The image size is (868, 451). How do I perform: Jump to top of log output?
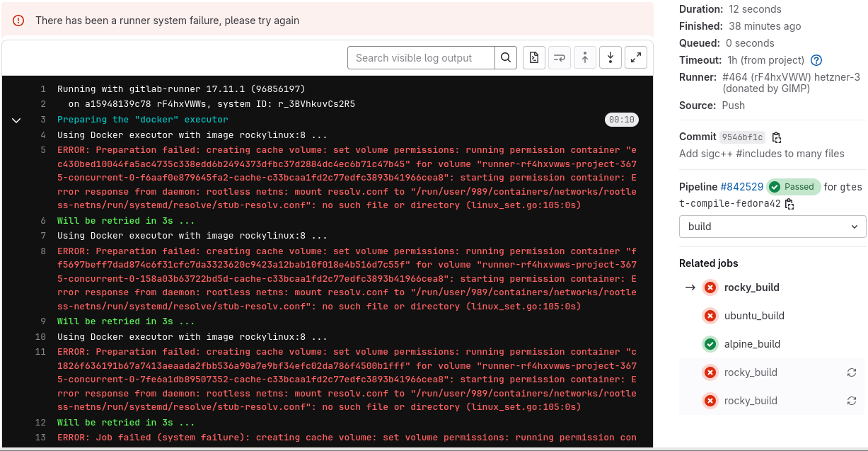[585, 58]
